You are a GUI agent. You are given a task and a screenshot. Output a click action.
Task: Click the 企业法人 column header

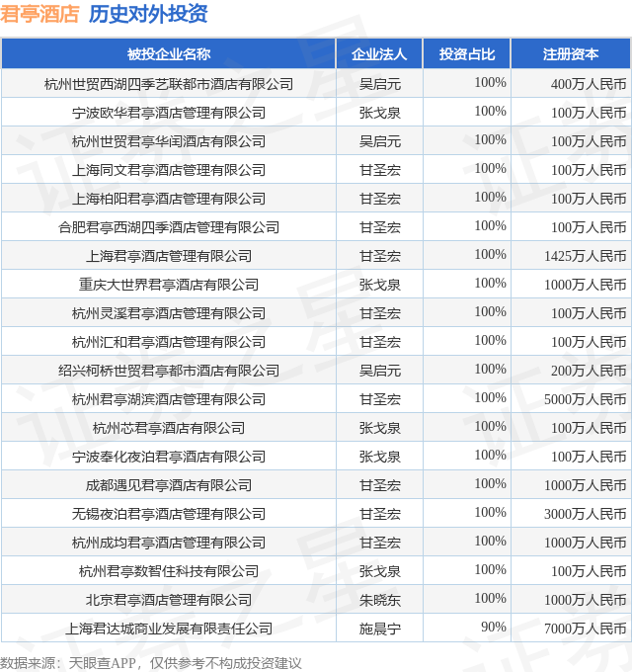(x=379, y=54)
